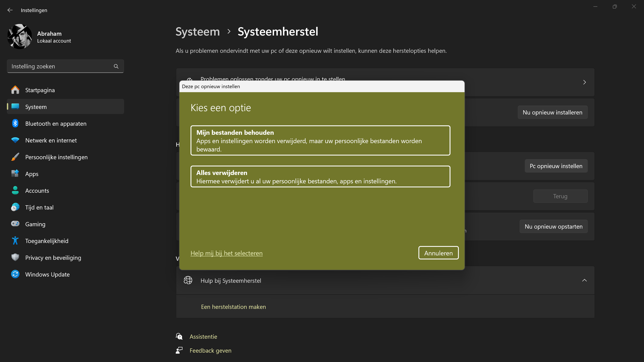Viewport: 644px width, 362px height.
Task: Click the Persoonlijke instellingen brush icon
Action: 15,157
